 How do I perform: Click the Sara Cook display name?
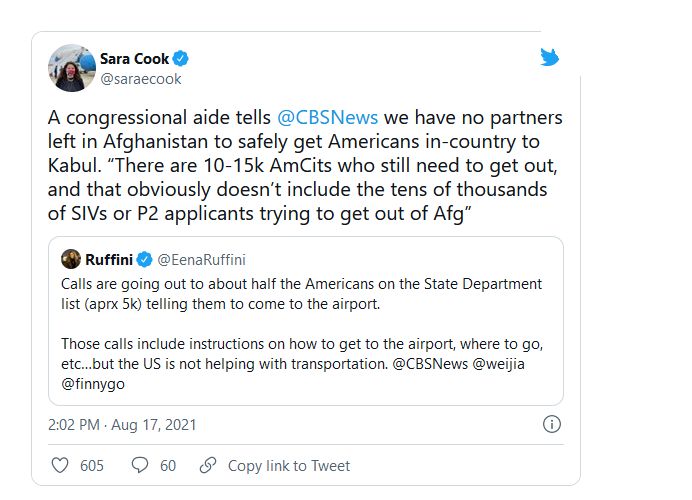pyautogui.click(x=135, y=59)
